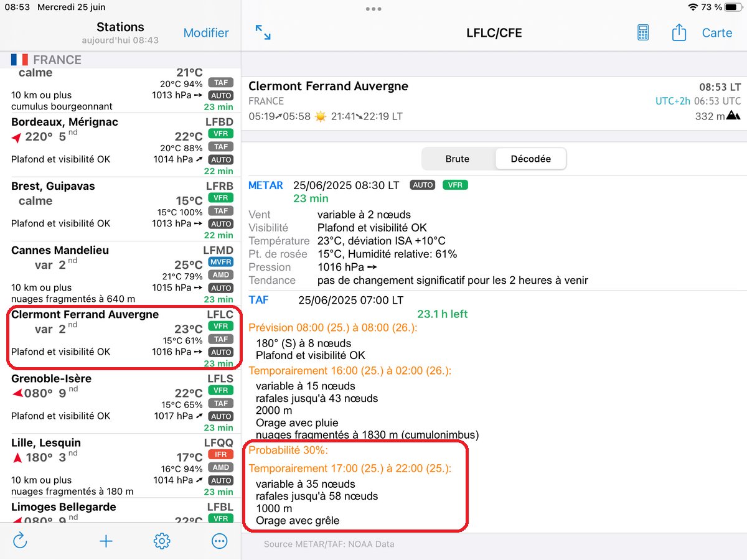Tap the wind arrow for Bordeaux 220°
This screenshot has width=747, height=560.
point(17,137)
